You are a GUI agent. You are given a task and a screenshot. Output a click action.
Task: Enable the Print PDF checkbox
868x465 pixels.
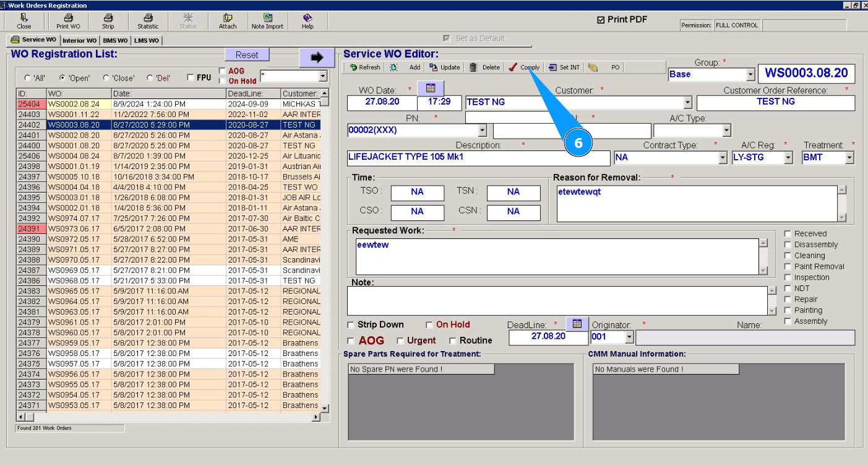(x=601, y=20)
